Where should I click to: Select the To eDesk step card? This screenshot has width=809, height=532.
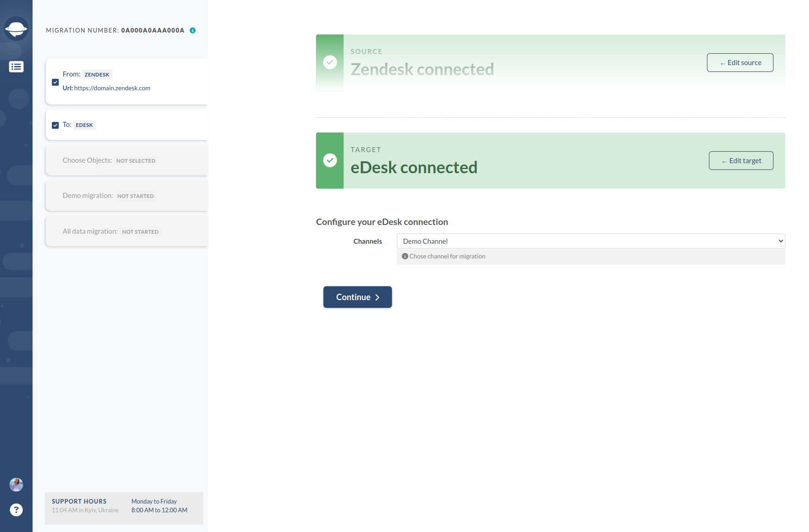pyautogui.click(x=127, y=125)
